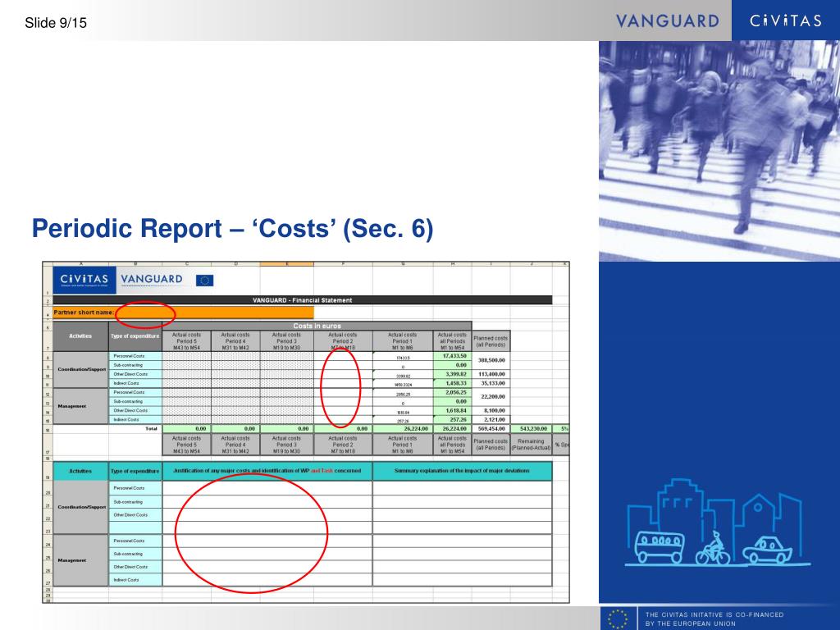Click the orange 'Partner short name' input cell
This screenshot has height=630, width=840.
pos(183,313)
